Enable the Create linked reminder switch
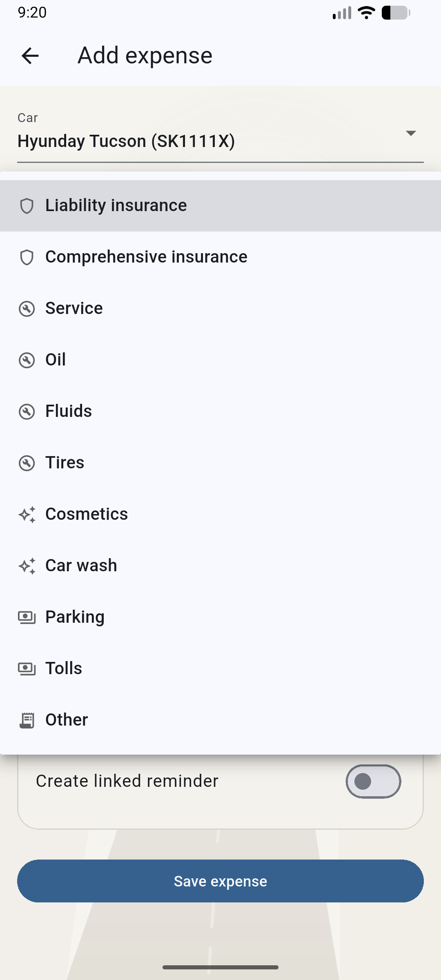441x980 pixels. pyautogui.click(x=373, y=781)
